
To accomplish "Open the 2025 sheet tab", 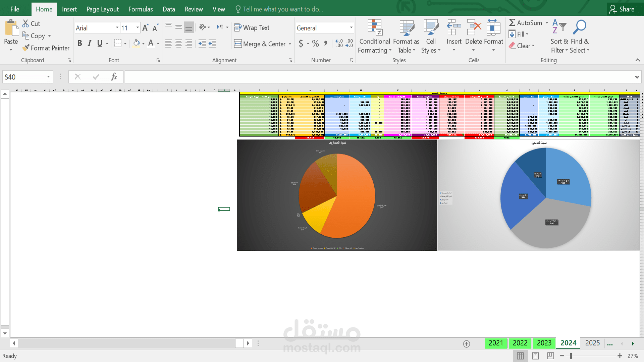I will (x=592, y=343).
